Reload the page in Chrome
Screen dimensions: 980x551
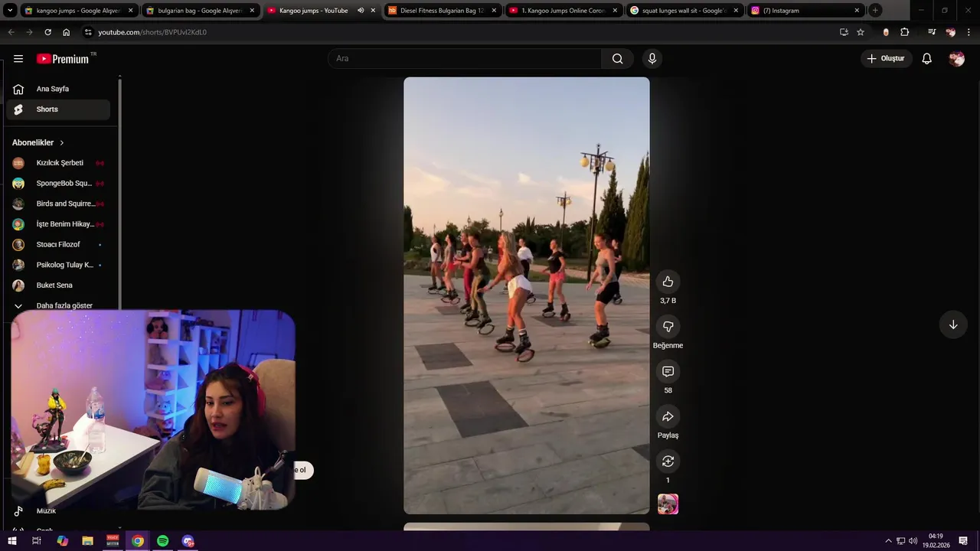coord(47,32)
